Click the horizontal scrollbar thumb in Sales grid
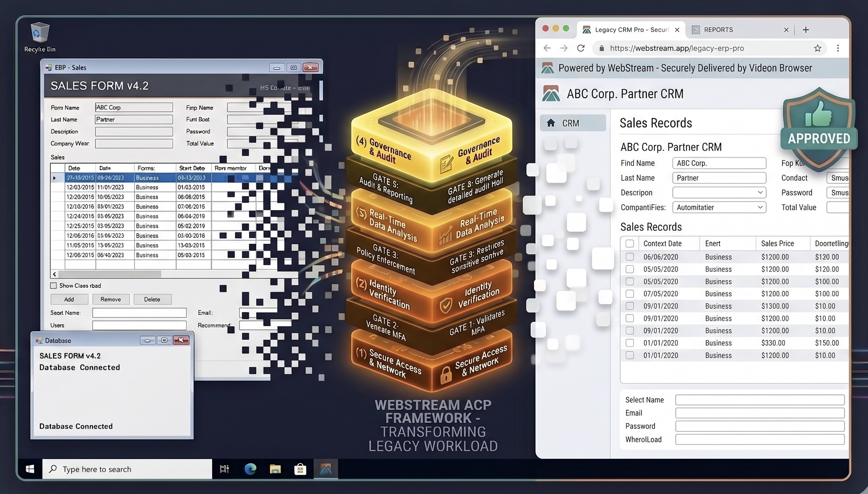 (x=110, y=274)
